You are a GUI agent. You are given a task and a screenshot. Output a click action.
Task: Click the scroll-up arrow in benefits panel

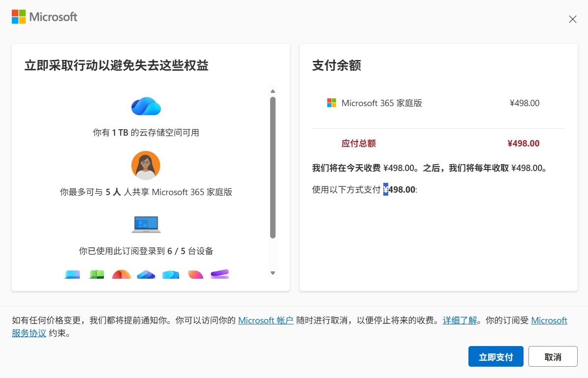pyautogui.click(x=273, y=91)
